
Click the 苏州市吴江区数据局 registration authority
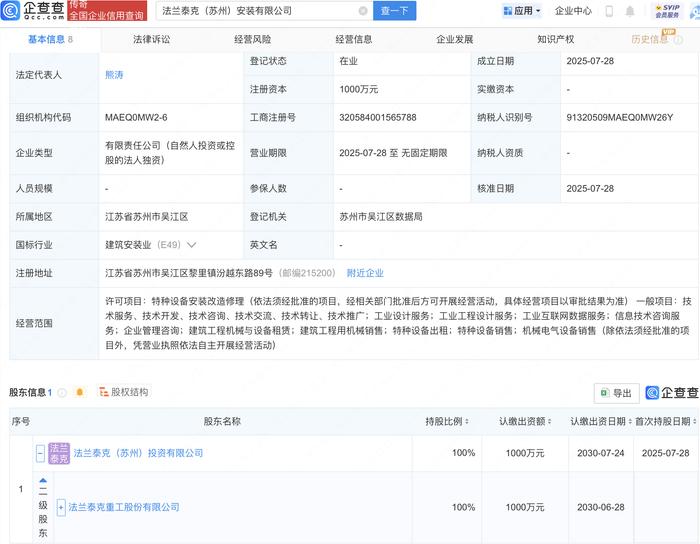[x=381, y=217]
